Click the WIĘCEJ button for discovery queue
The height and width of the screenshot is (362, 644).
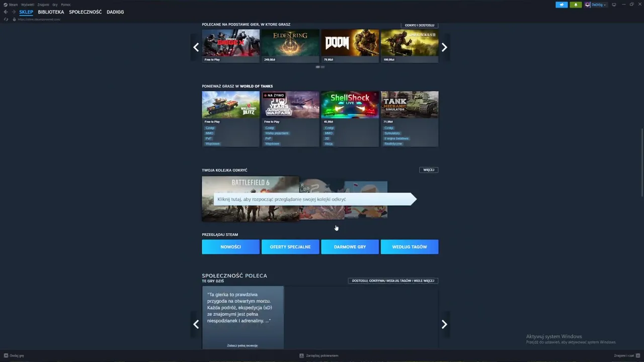tap(429, 170)
